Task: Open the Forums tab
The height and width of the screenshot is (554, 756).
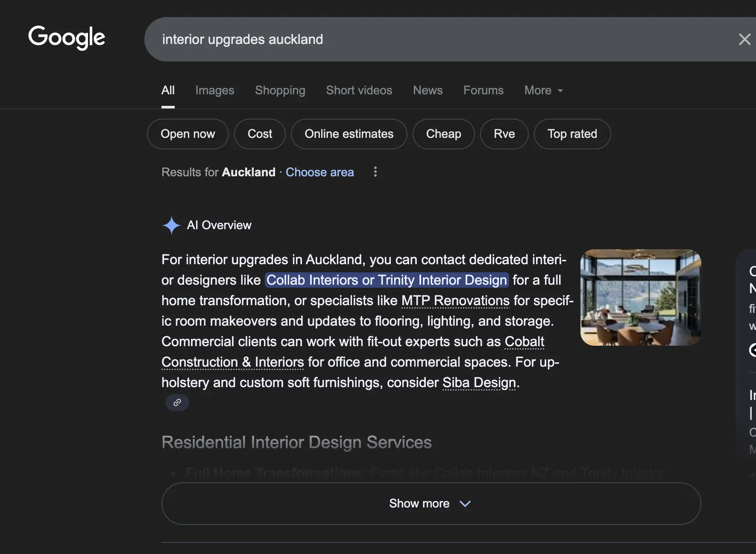Action: pos(483,90)
